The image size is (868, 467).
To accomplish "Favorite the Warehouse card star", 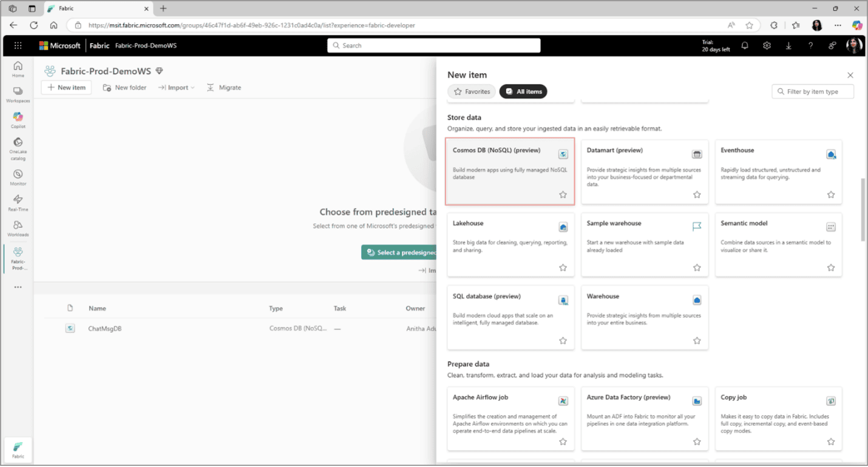I will [x=697, y=341].
